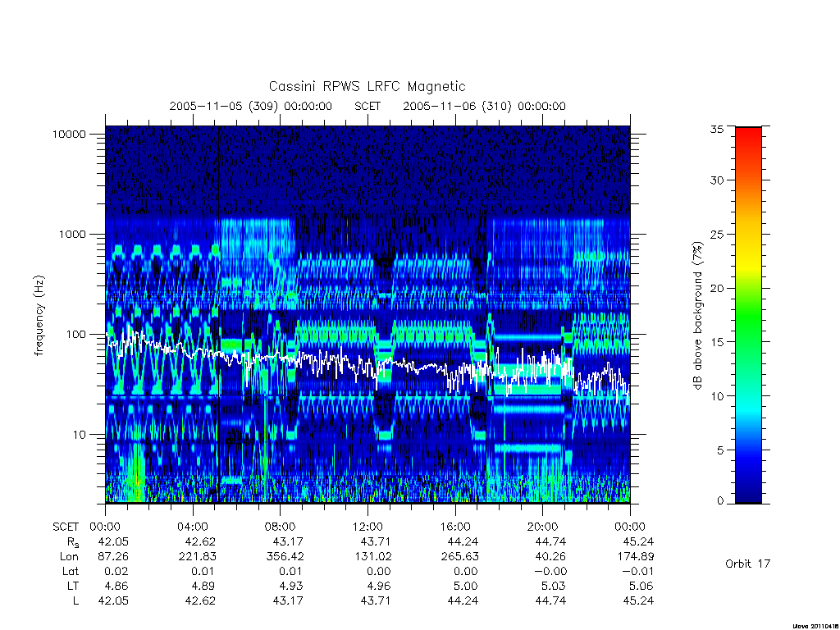Image resolution: width=840 pixels, height=630 pixels.
Task: Click Rs row value 43.17
Action: (288, 542)
